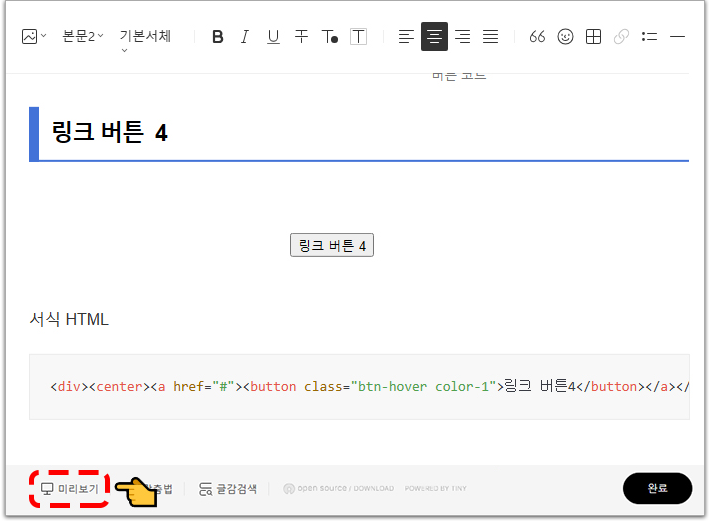Click the 링크 버튼 4 button in the editor

coord(332,246)
